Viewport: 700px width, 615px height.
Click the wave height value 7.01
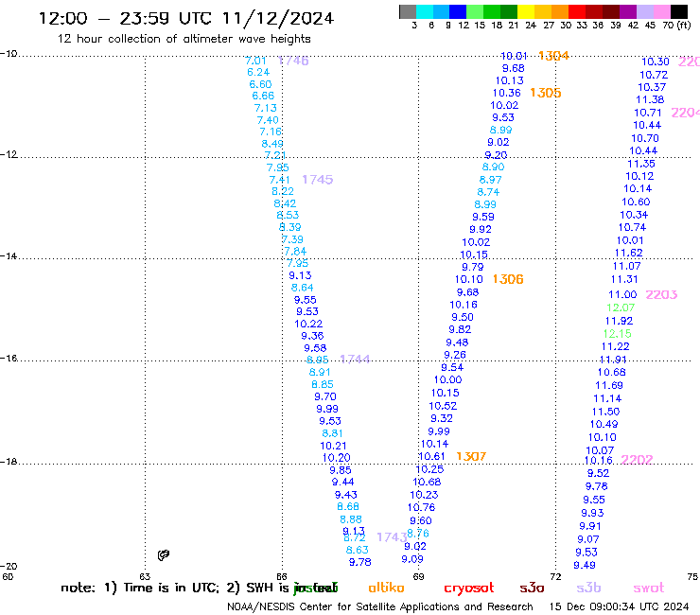click(x=255, y=61)
